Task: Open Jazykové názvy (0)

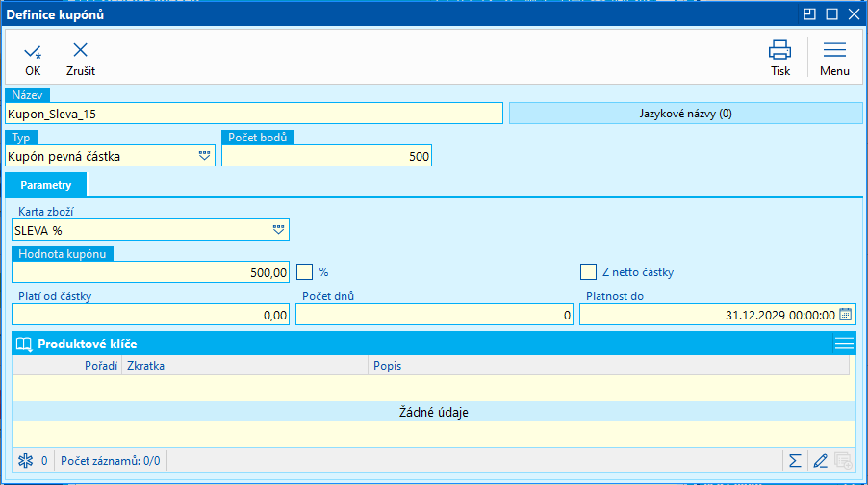Action: click(685, 114)
